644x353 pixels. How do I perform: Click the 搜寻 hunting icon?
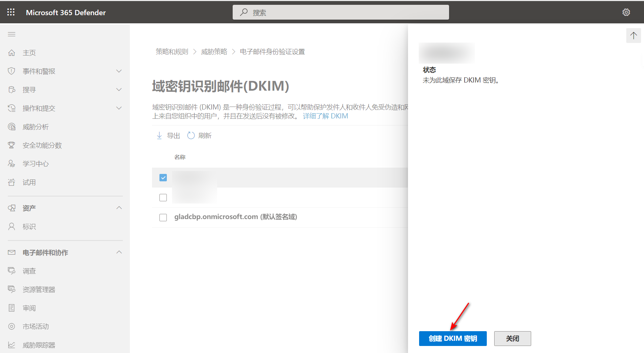point(11,90)
